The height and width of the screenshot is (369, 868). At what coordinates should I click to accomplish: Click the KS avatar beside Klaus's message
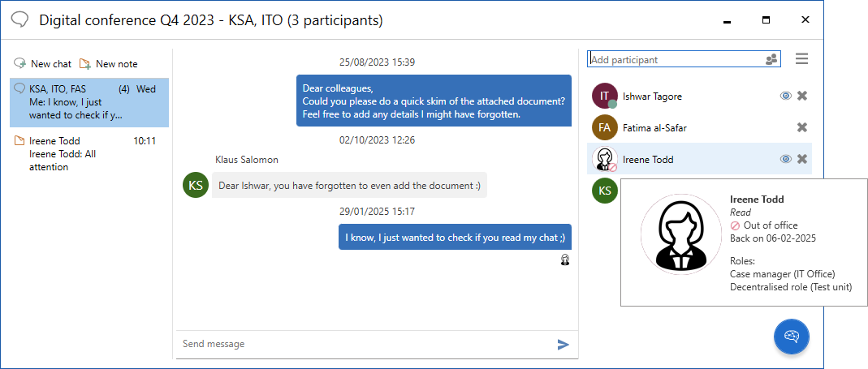point(196,185)
